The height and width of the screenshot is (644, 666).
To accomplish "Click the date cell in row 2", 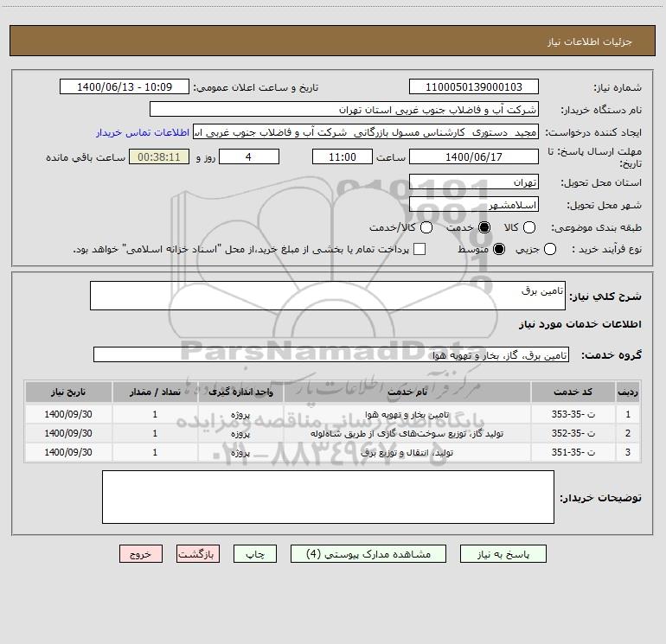I will tap(68, 433).
